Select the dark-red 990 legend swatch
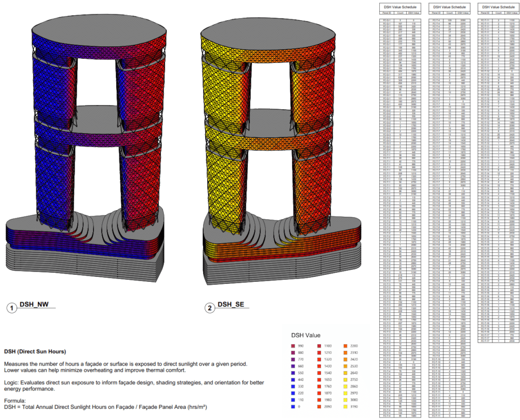This screenshot has height=420, width=520. tap(292, 346)
